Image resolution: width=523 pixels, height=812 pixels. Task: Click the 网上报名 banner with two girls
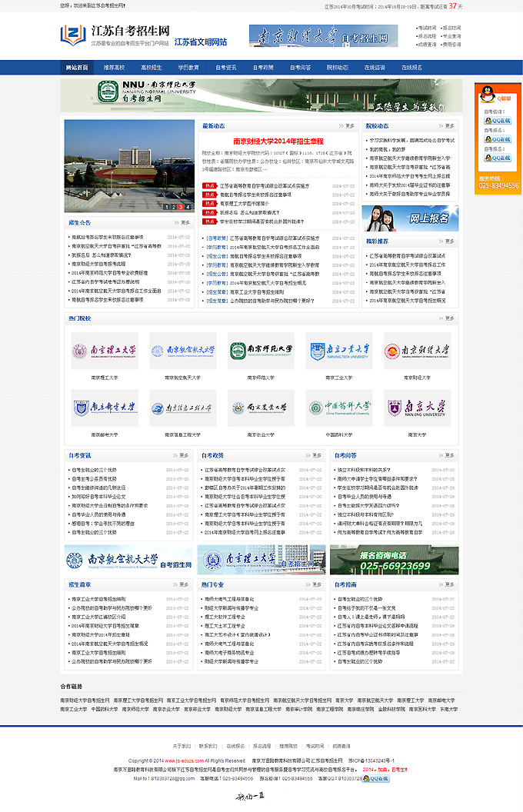pyautogui.click(x=410, y=218)
